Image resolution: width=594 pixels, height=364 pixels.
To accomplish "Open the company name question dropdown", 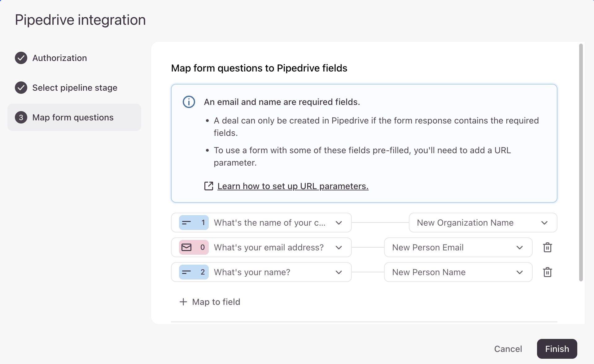I will [x=261, y=223].
